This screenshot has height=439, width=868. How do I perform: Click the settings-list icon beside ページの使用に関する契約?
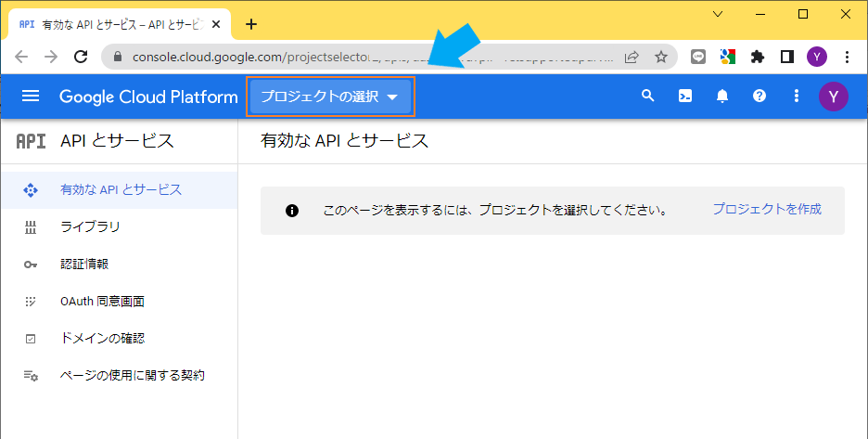click(31, 376)
